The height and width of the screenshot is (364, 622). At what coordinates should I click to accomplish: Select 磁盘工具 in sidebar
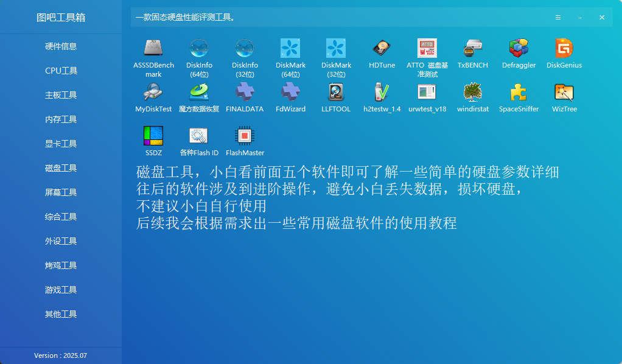tap(61, 168)
